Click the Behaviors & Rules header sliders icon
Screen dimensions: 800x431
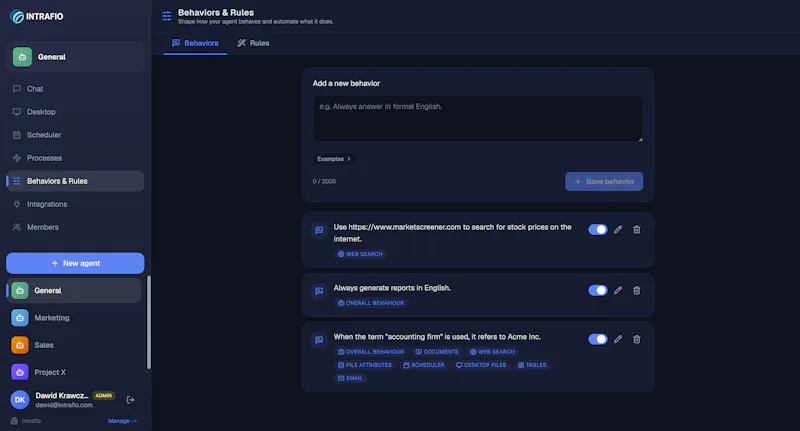167,16
